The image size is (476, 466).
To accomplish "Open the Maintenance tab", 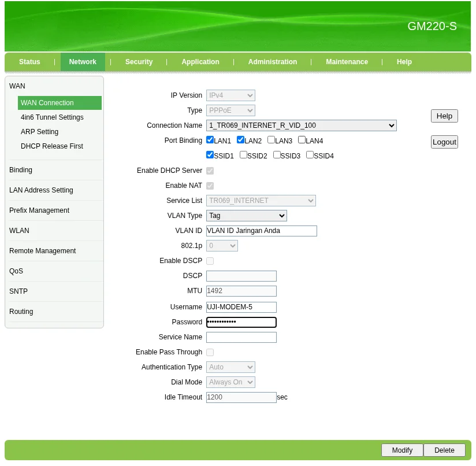I will 347,62.
